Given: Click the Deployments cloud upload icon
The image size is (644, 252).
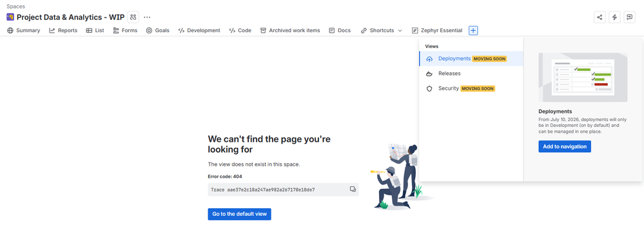Looking at the screenshot, I should coord(429,59).
